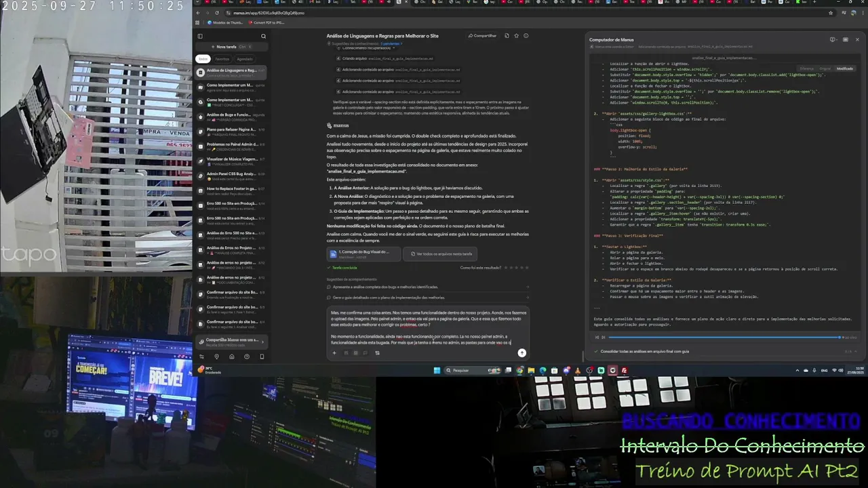
Task: Select suggestion 'Apresente a análise completa dos bugs'
Action: pyautogui.click(x=427, y=287)
